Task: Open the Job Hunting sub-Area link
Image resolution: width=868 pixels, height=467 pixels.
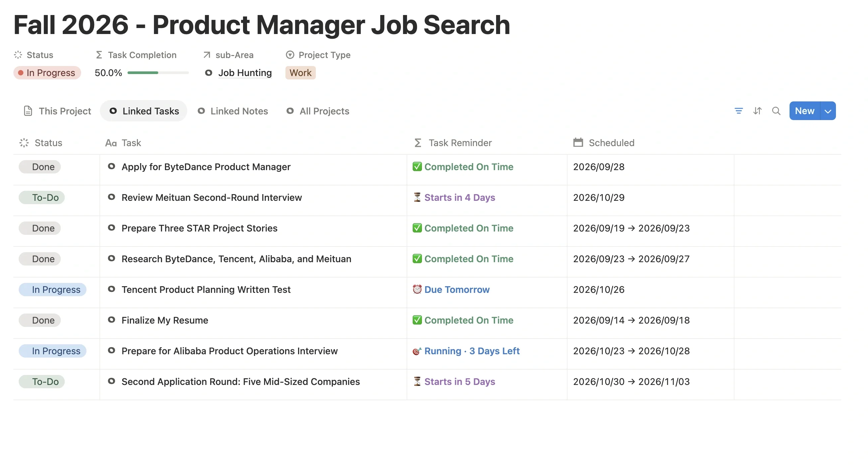Action: (245, 73)
